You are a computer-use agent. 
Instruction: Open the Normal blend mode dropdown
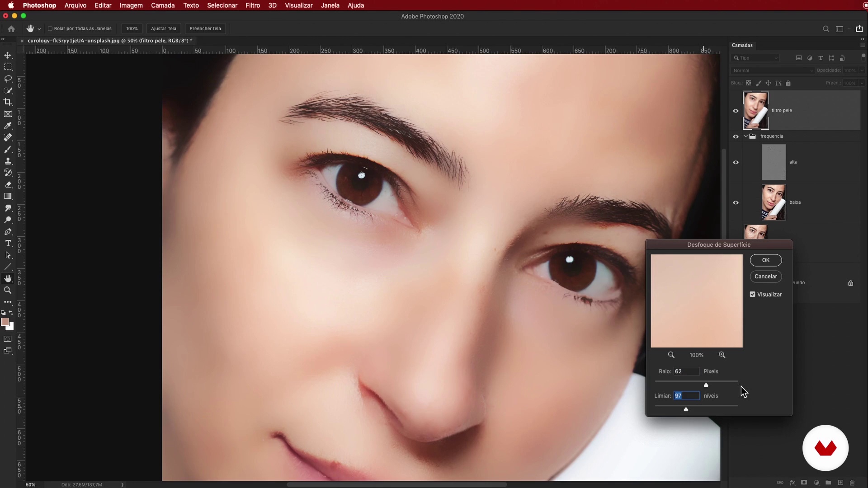pyautogui.click(x=772, y=70)
